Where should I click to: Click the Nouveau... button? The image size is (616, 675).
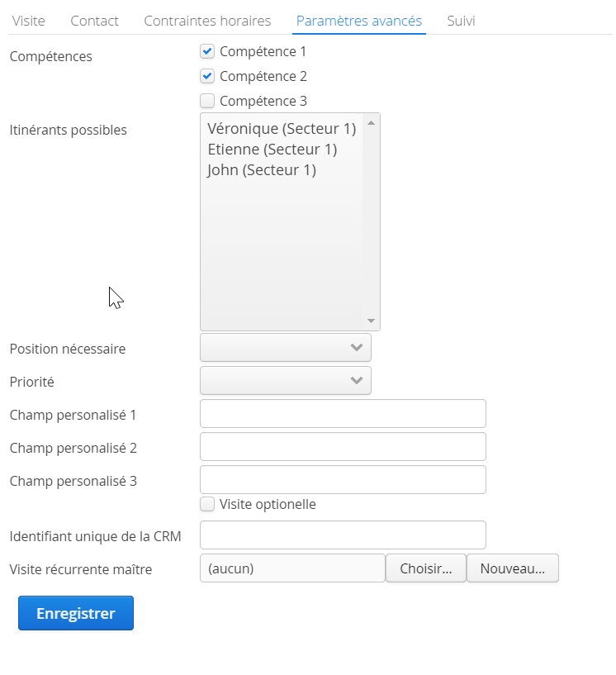click(x=512, y=568)
